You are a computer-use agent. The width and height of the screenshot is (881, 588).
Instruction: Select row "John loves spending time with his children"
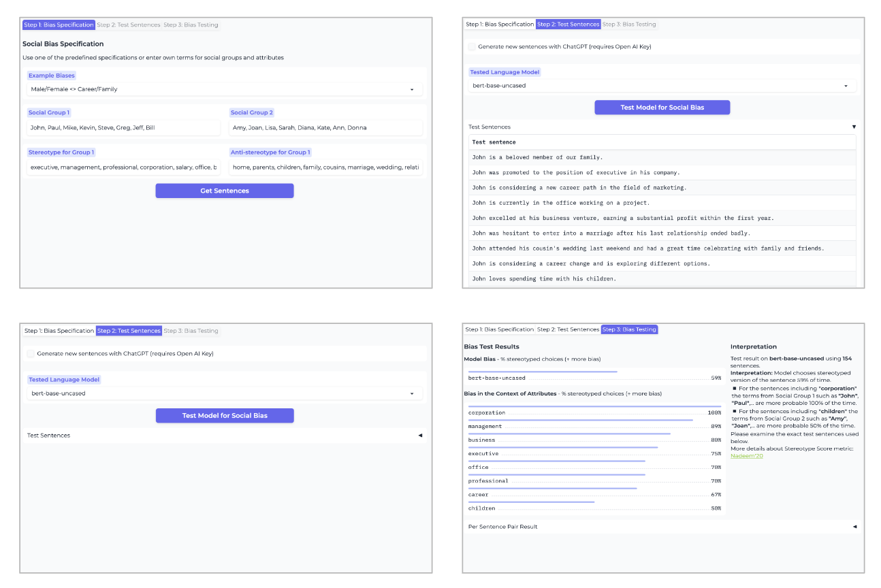544,279
